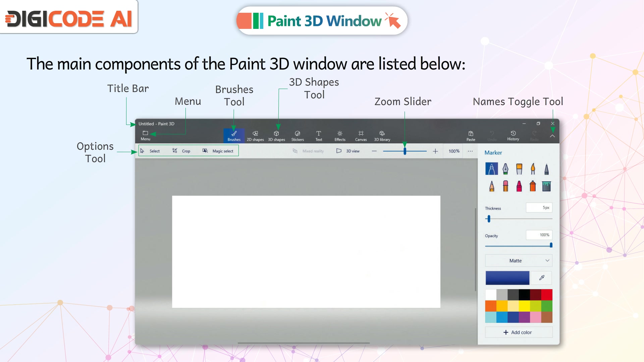Screen dimensions: 644x362
Task: Choose the brown color swatch
Action: point(547,317)
